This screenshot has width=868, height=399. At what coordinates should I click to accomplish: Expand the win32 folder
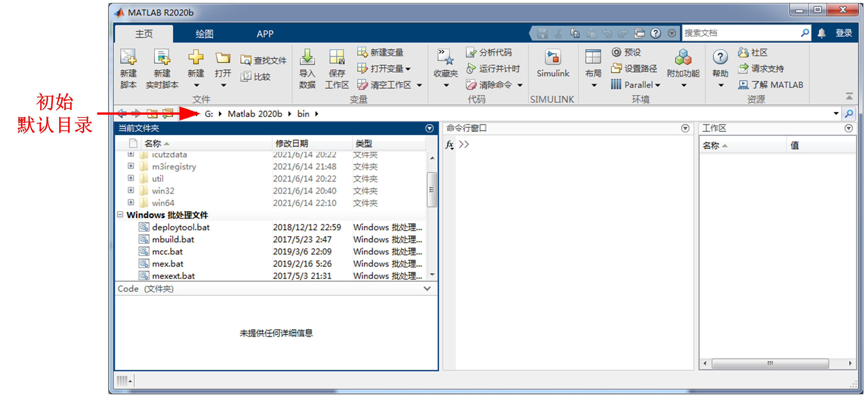131,190
